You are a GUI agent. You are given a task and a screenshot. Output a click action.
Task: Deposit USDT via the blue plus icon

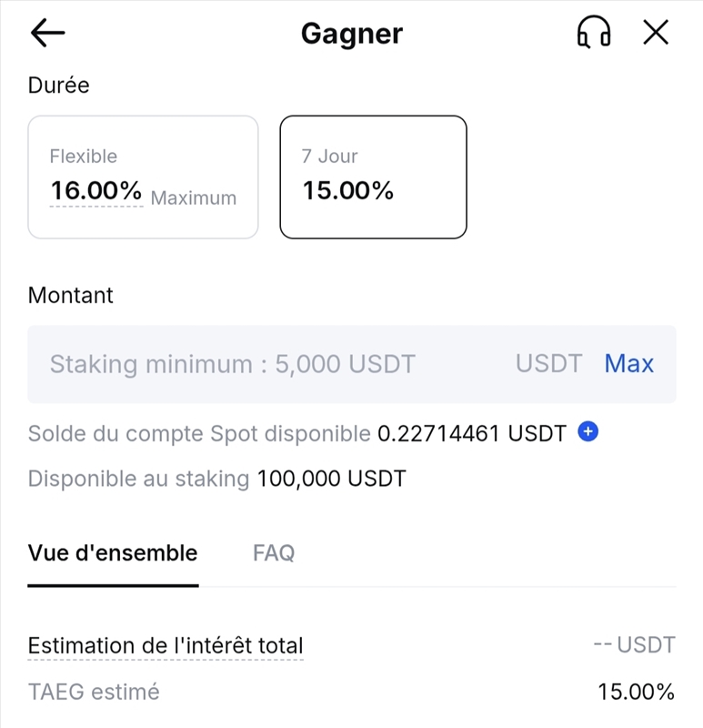click(588, 432)
